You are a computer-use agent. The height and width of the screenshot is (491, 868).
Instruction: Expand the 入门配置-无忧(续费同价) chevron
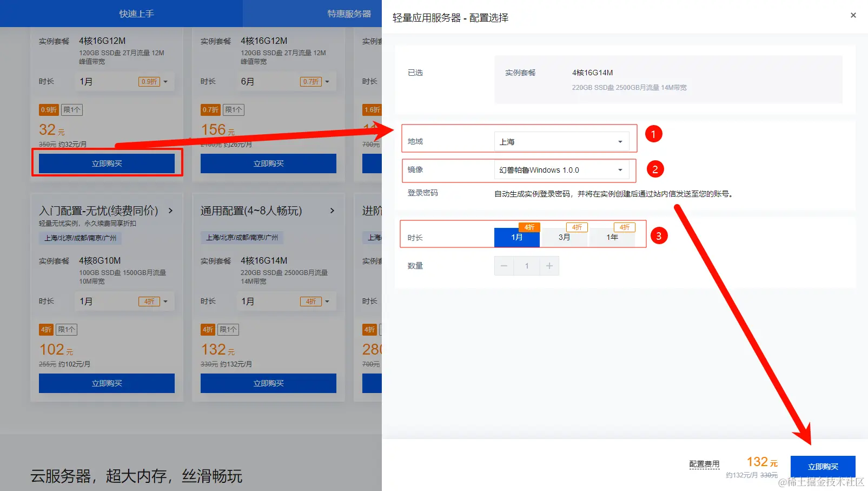point(171,211)
